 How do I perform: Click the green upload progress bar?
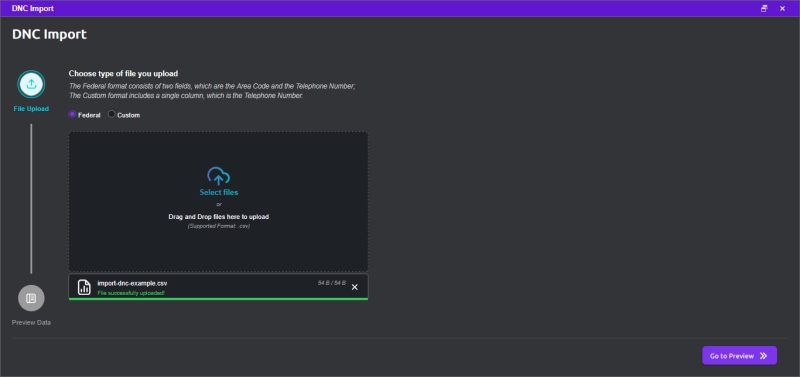point(218,299)
